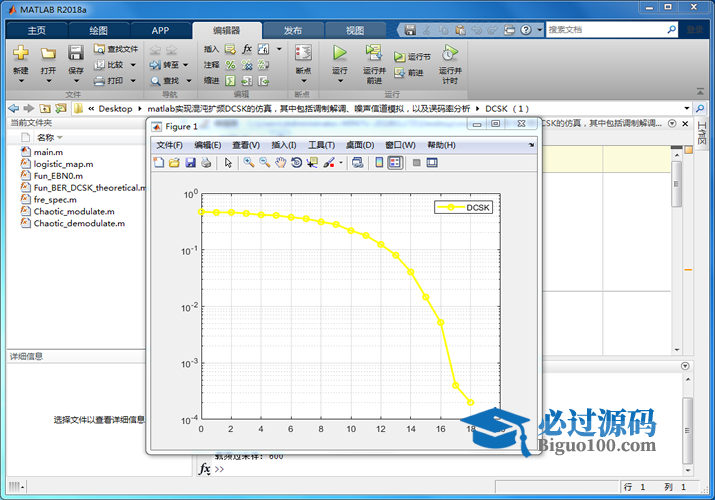Save the figure with the disk icon
Image resolution: width=715 pixels, height=500 pixels.
click(x=190, y=163)
